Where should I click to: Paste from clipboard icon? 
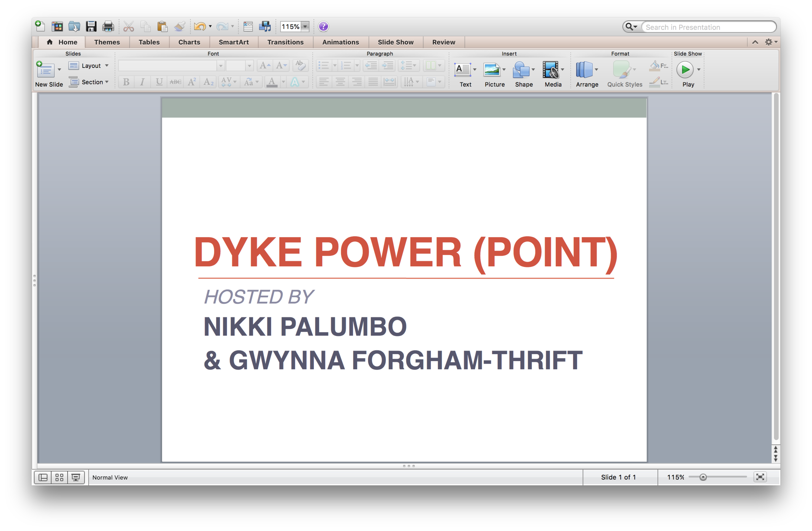162,26
